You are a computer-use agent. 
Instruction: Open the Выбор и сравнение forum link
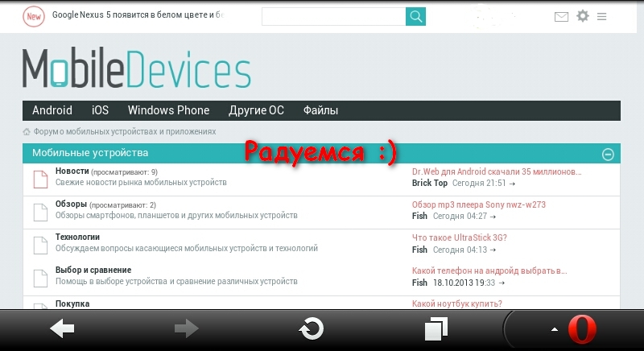click(93, 270)
